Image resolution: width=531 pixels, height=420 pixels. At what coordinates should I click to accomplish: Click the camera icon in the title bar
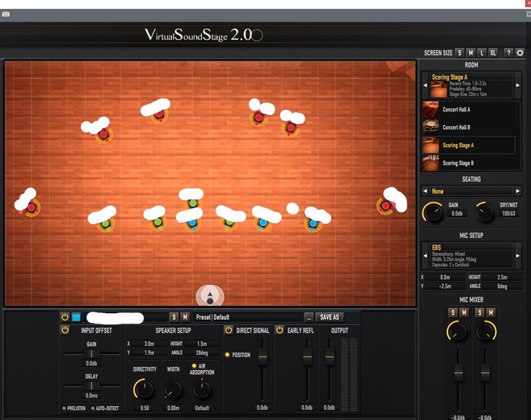6,14
